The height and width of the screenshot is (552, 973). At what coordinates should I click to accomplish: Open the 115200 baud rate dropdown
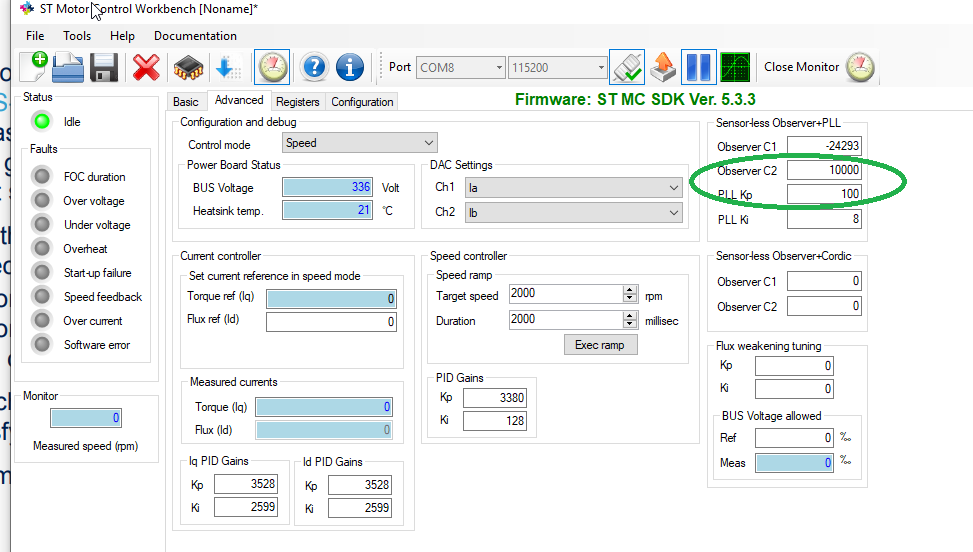[x=557, y=67]
